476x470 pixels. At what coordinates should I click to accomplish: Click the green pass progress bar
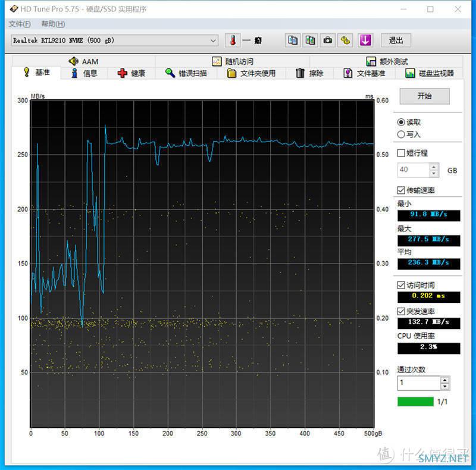[x=415, y=402]
